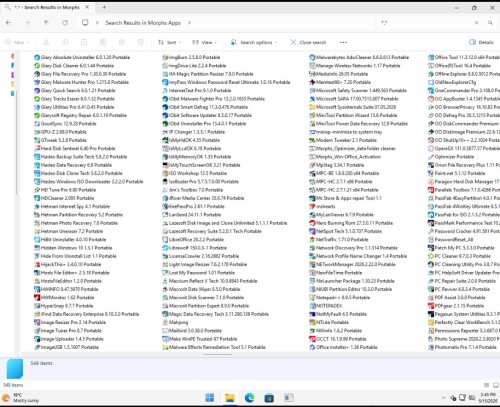Image resolution: width=500 pixels, height=407 pixels.
Task: Open the View dropdown menu
Action: point(204,42)
